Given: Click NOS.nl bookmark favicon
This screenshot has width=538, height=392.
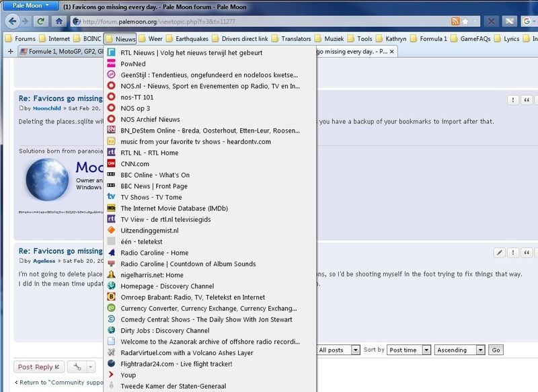Looking at the screenshot, I should click(x=111, y=86).
